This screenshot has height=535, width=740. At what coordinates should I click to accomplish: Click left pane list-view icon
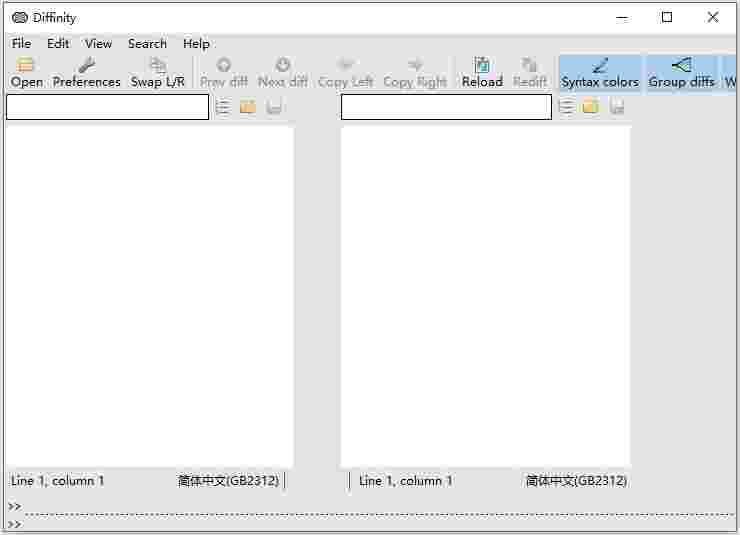223,107
